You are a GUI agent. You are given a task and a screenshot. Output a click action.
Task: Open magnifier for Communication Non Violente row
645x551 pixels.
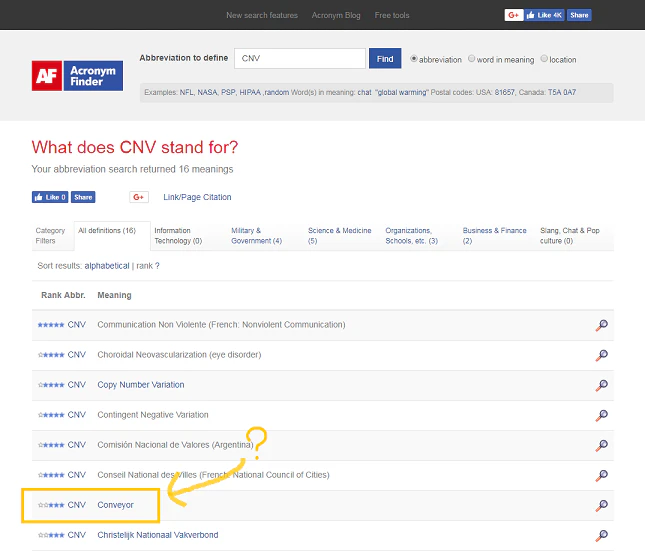[601, 325]
